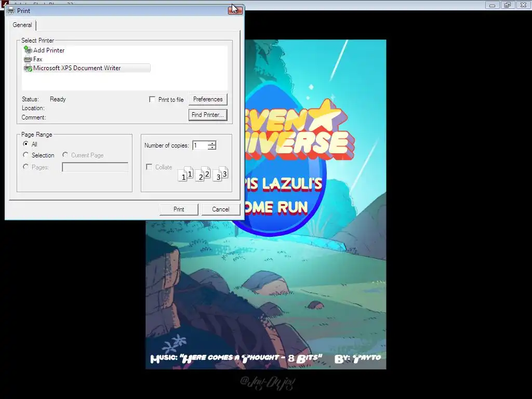Select Microsoft XPS Document Writer printer
The width and height of the screenshot is (532, 399).
(87, 68)
